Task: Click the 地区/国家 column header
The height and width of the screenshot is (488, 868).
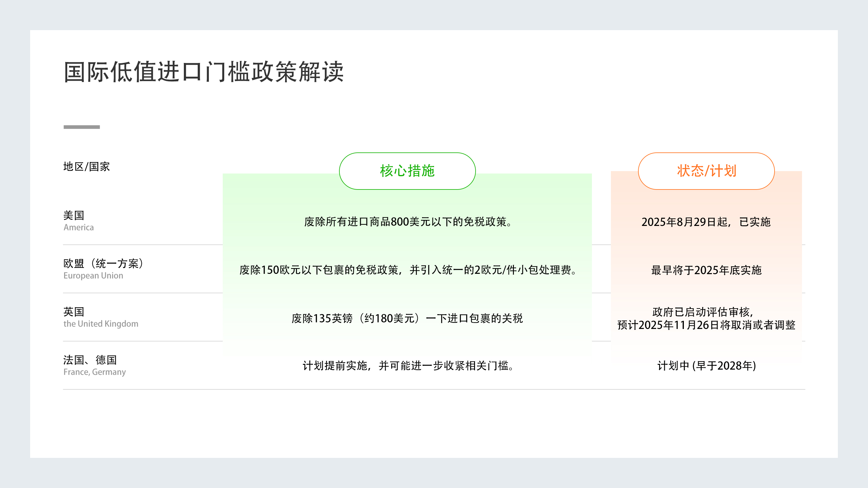Action: pyautogui.click(x=86, y=166)
